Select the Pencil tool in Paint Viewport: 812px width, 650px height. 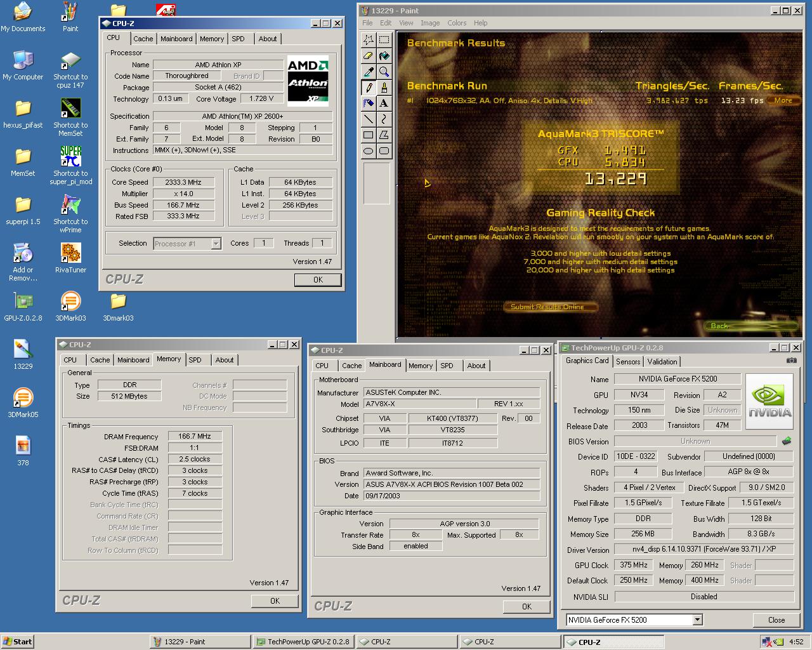368,87
